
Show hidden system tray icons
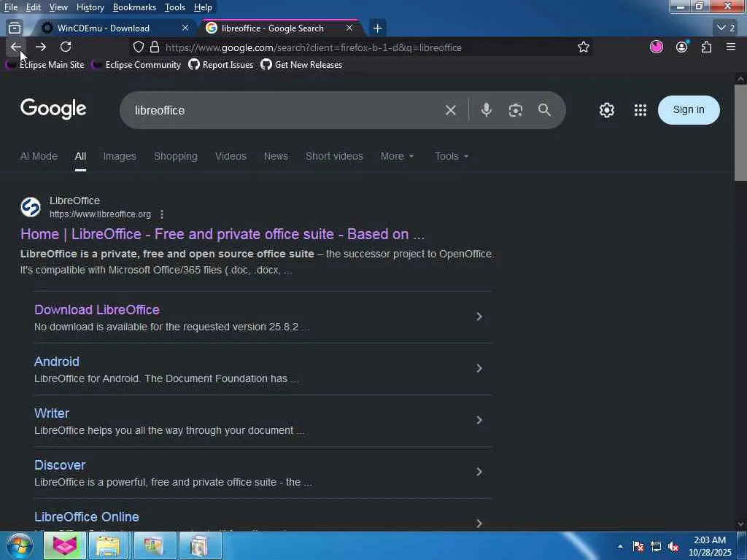coord(620,546)
